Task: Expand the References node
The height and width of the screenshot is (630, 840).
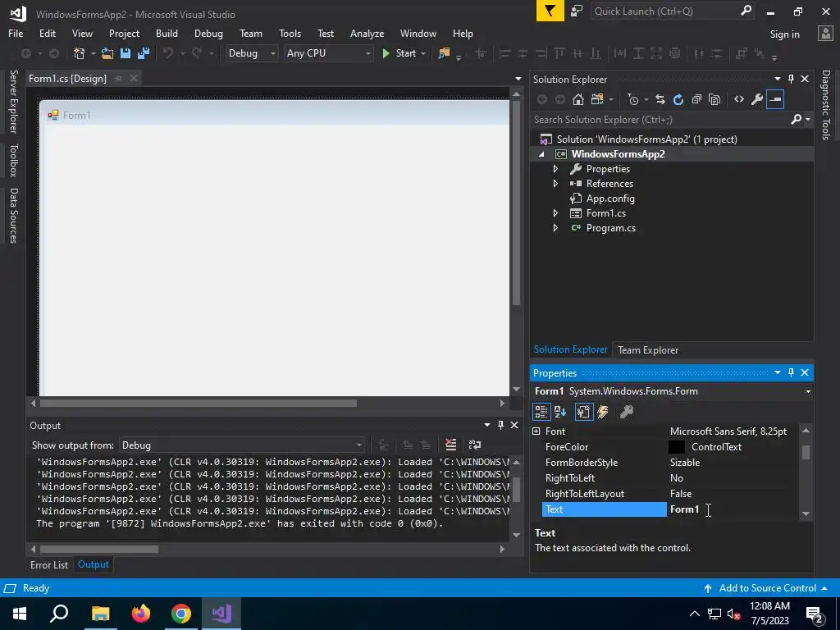Action: coord(555,183)
